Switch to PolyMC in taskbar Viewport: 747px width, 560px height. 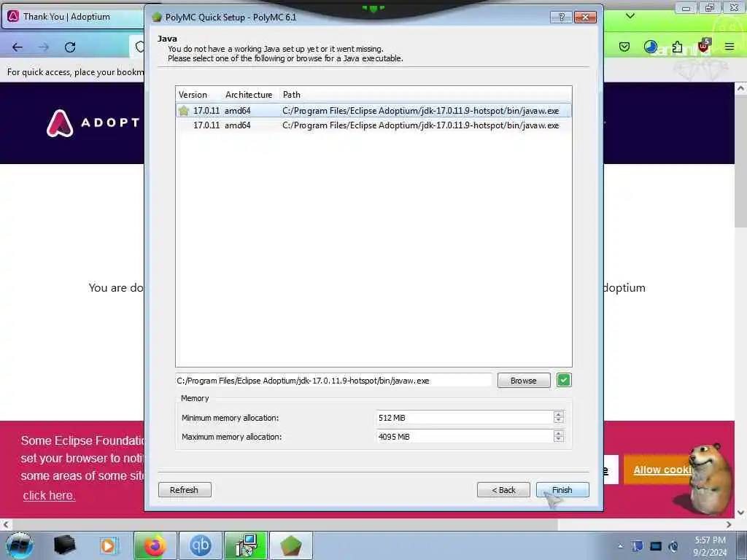pyautogui.click(x=291, y=545)
